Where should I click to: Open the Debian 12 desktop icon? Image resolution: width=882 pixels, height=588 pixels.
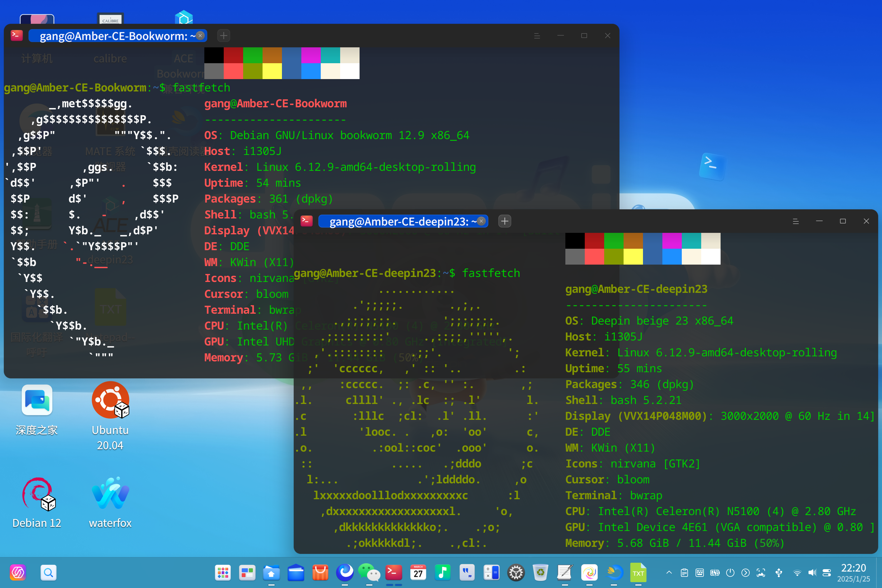coord(37,502)
